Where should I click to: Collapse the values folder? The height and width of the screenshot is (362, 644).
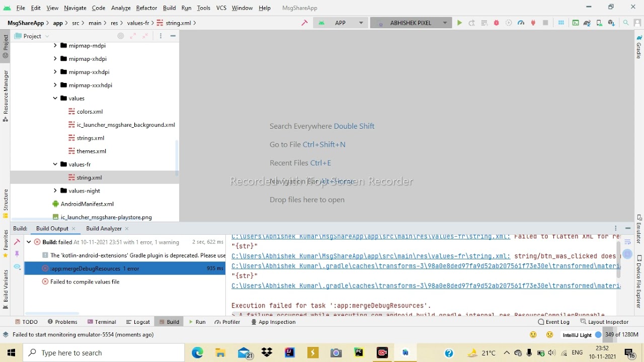(55, 98)
